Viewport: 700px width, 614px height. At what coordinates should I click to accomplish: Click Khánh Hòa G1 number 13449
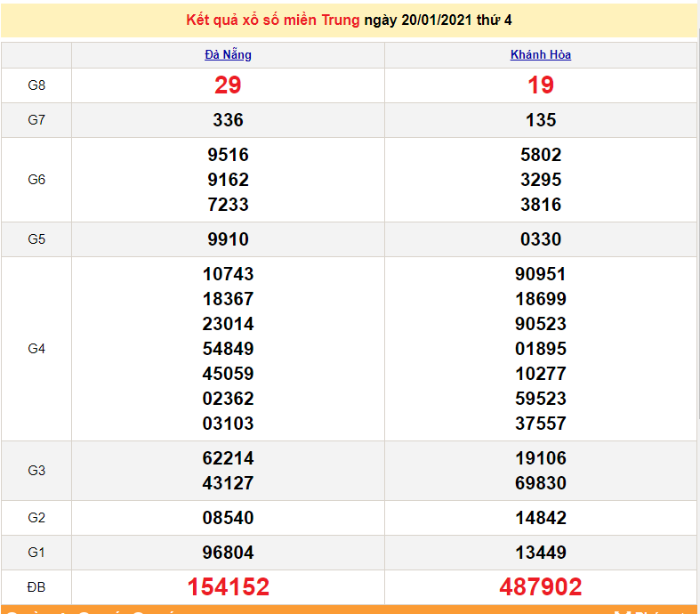point(540,553)
